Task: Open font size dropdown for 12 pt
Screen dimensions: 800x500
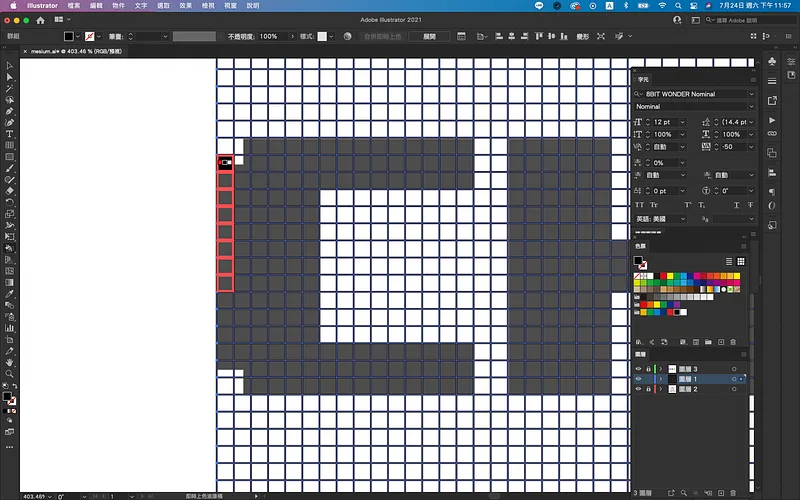Action: tap(683, 122)
